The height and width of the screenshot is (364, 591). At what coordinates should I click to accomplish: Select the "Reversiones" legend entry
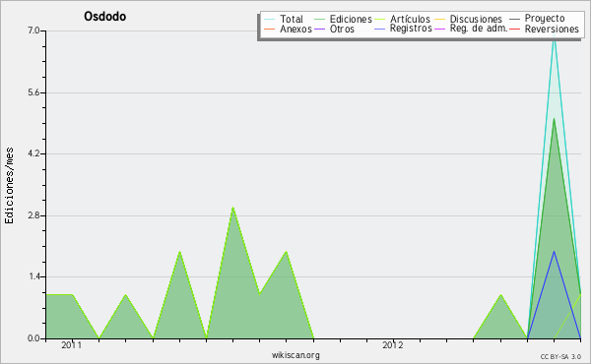pyautogui.click(x=552, y=29)
